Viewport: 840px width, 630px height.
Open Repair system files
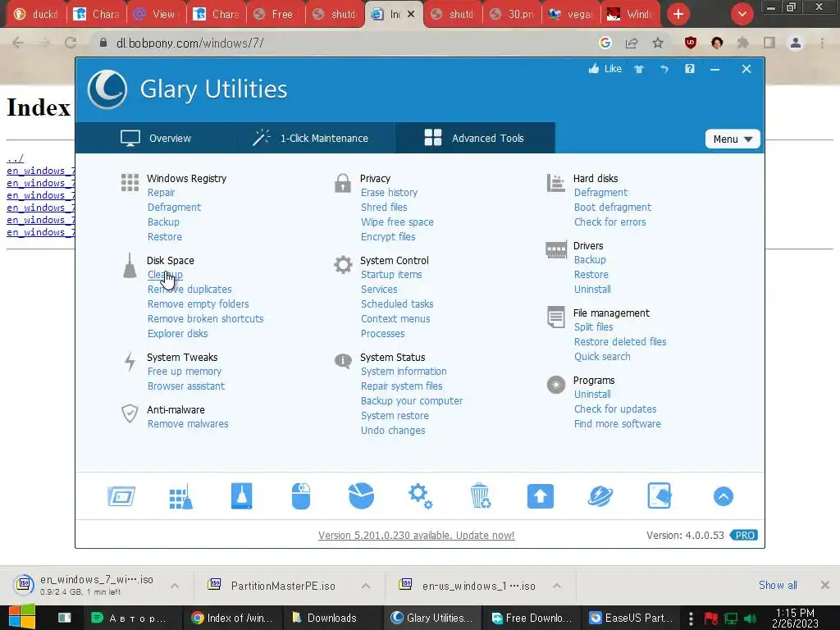(x=401, y=386)
